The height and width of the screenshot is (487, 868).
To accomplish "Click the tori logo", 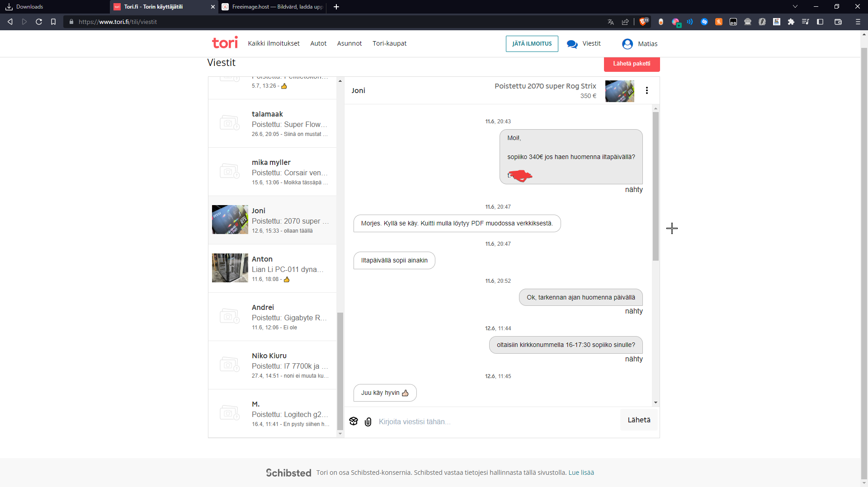I will [x=225, y=43].
